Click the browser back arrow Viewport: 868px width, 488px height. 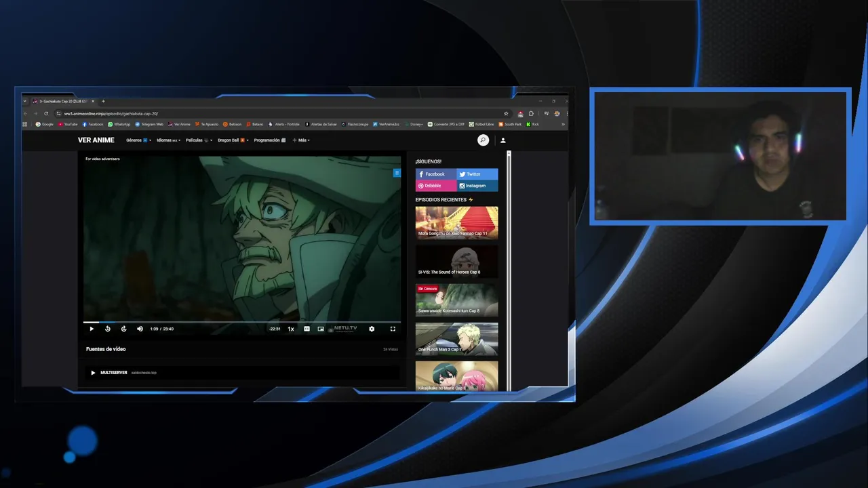tap(25, 114)
